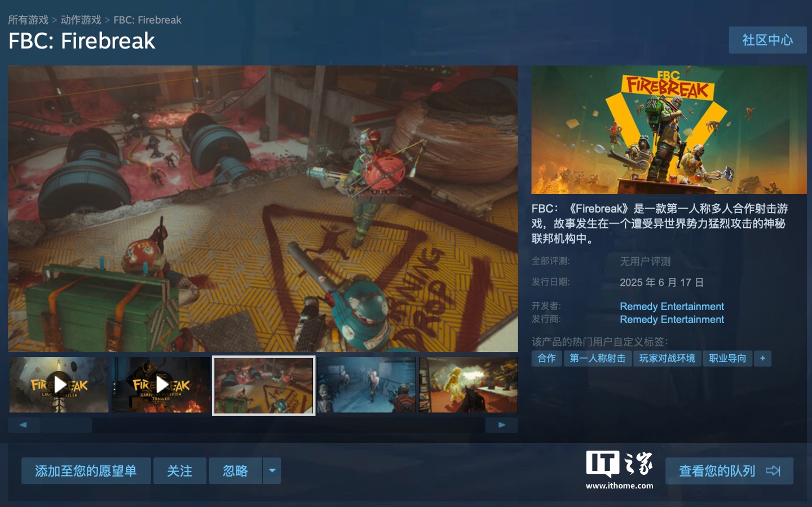This screenshot has height=507, width=812.
Task: Click 查看您的队列 view queue button
Action: 729,471
